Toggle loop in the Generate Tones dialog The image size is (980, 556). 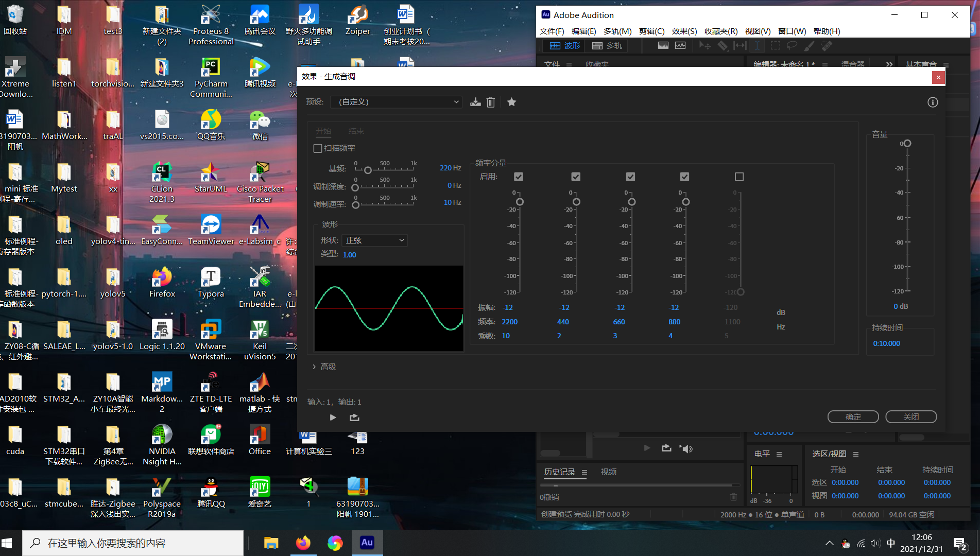point(354,418)
